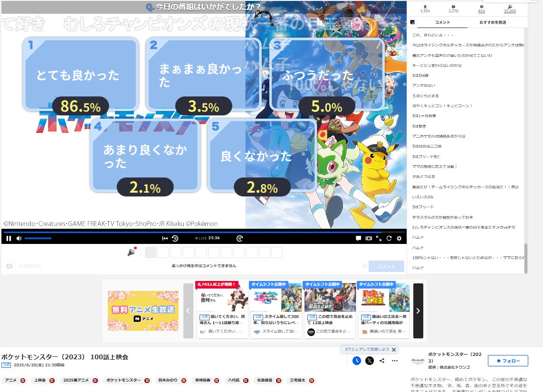Open the share icon menu

(x=382, y=361)
